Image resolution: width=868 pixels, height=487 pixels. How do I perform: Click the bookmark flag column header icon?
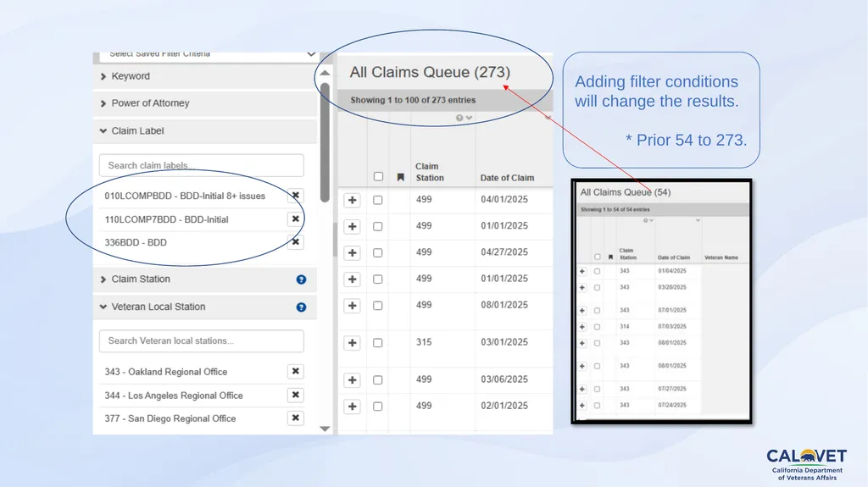(x=401, y=178)
